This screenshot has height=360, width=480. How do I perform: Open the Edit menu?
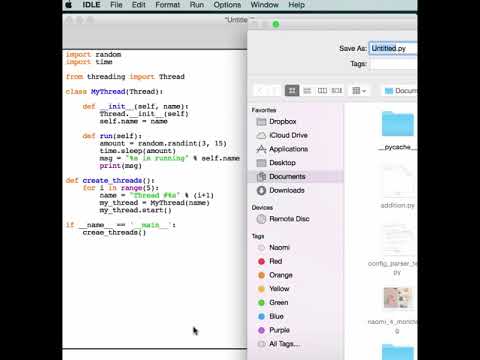click(139, 5)
